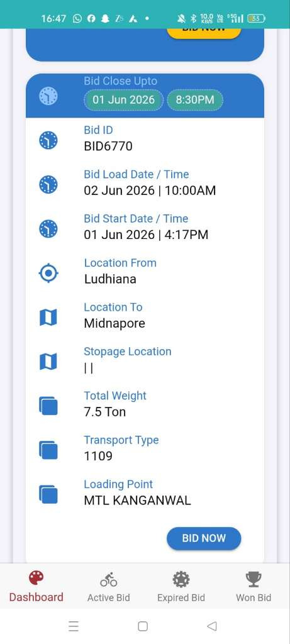The image size is (290, 644).
Task: Tap the Bid ID label
Action: 98,130
